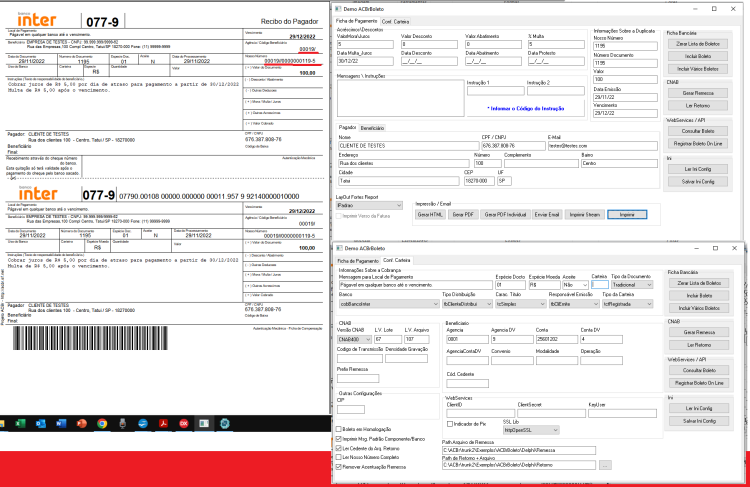Click the Carteira input field
Viewport: 750px width, 487px height.
coord(600,285)
